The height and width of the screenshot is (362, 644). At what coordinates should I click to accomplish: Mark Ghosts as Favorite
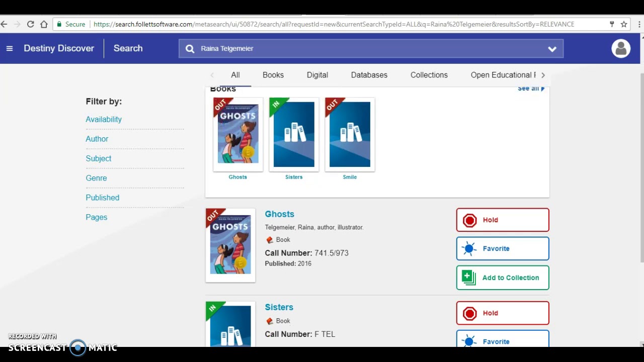[x=503, y=248]
